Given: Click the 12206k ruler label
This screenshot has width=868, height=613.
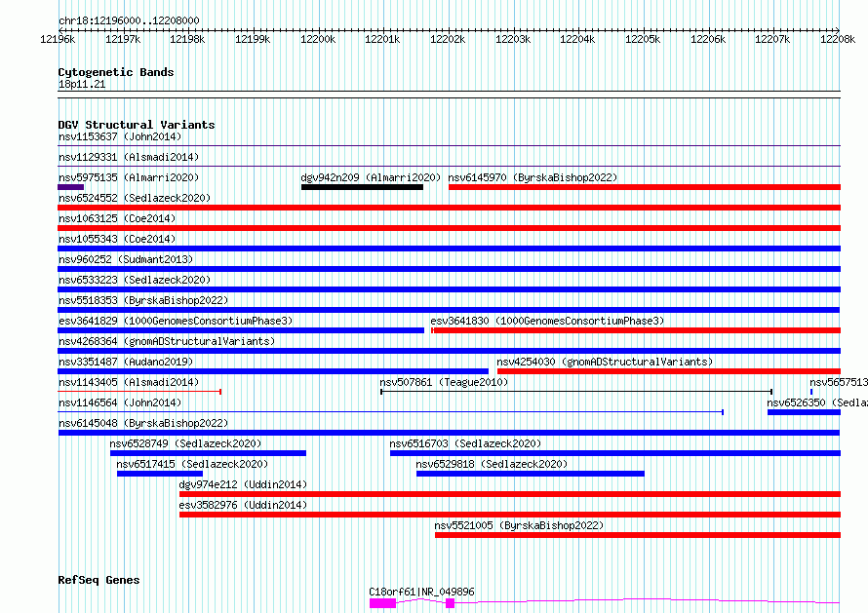Looking at the screenshot, I should [x=709, y=39].
